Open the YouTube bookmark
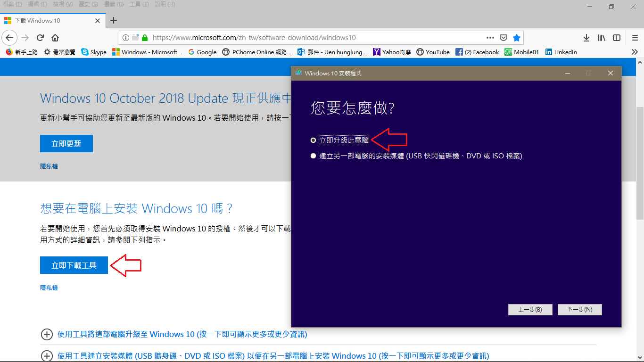 point(433,52)
